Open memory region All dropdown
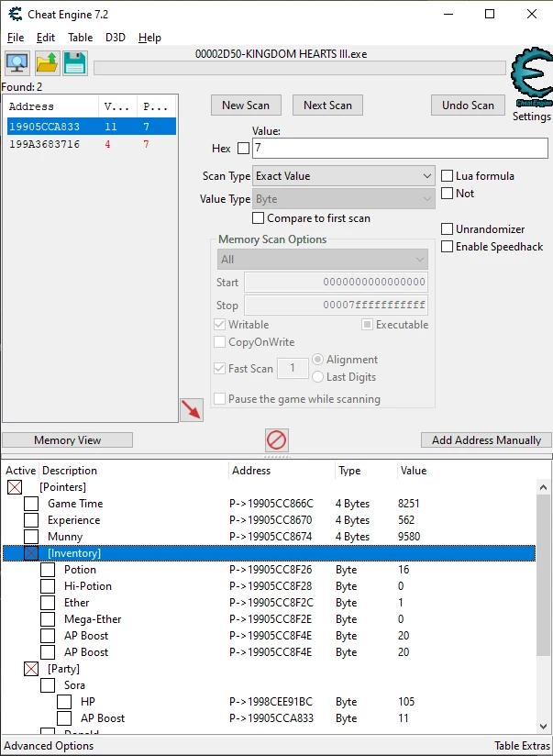The width and height of the screenshot is (553, 756). point(323,260)
